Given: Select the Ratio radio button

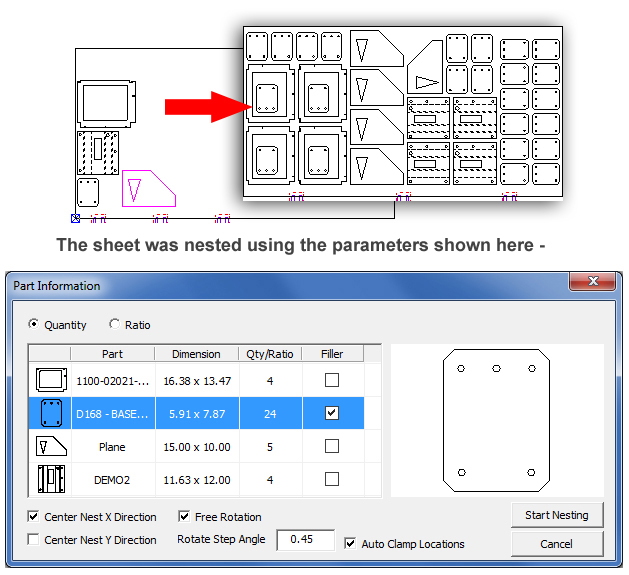Looking at the screenshot, I should pos(114,324).
